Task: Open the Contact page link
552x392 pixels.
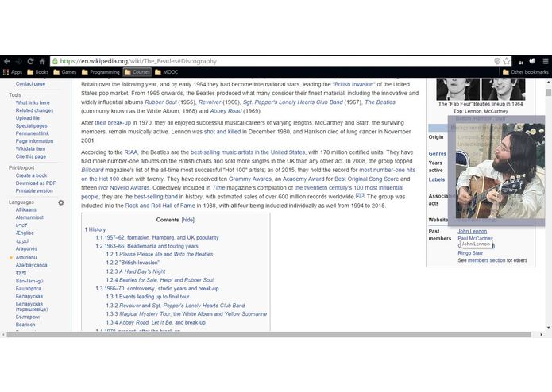Action: coord(30,83)
